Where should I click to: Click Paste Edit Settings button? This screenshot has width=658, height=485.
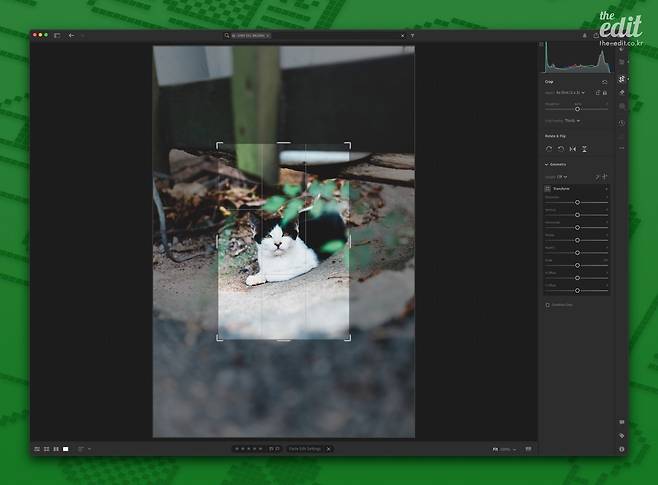[306, 449]
